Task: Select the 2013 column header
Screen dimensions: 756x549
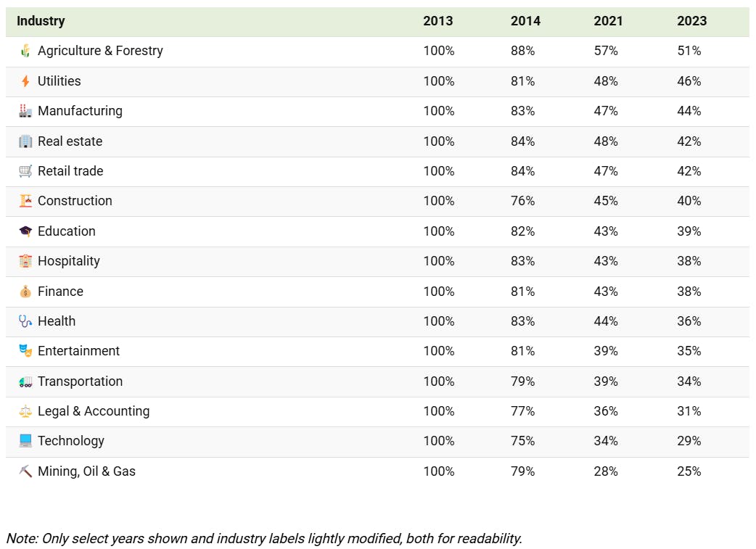Action: click(437, 21)
